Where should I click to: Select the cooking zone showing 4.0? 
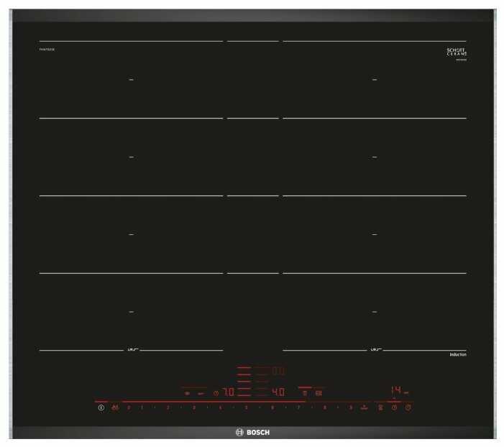click(278, 392)
